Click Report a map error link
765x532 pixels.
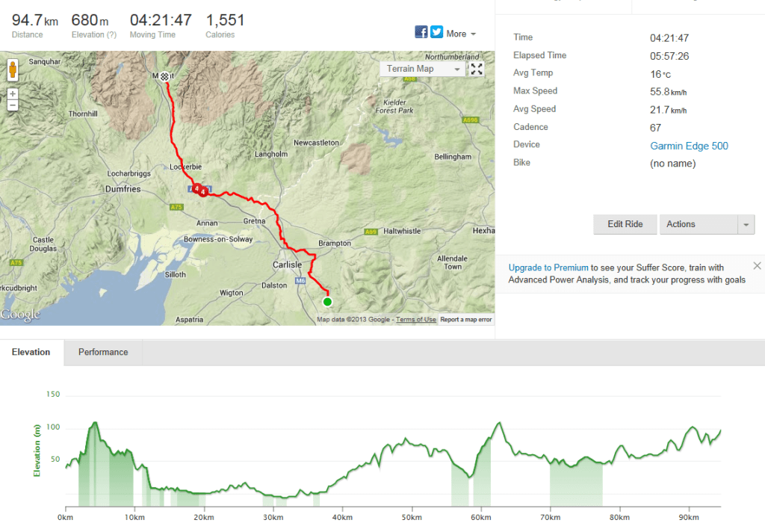pyautogui.click(x=466, y=320)
